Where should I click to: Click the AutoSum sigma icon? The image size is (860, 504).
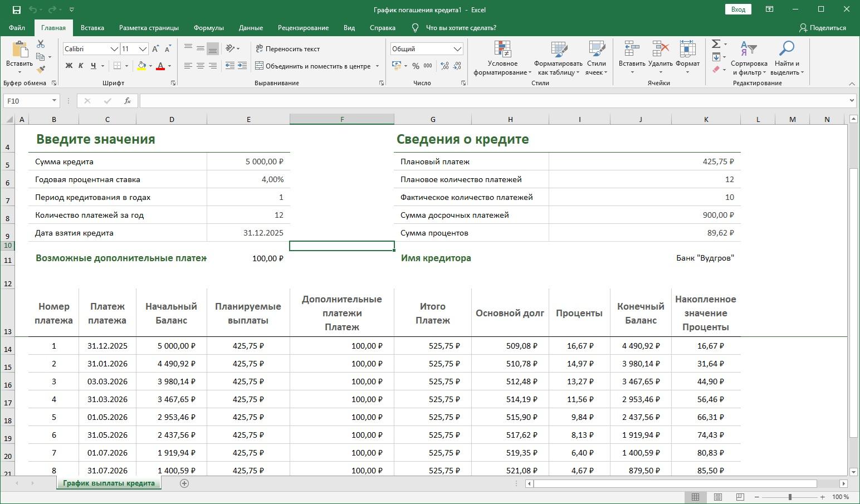(x=716, y=44)
